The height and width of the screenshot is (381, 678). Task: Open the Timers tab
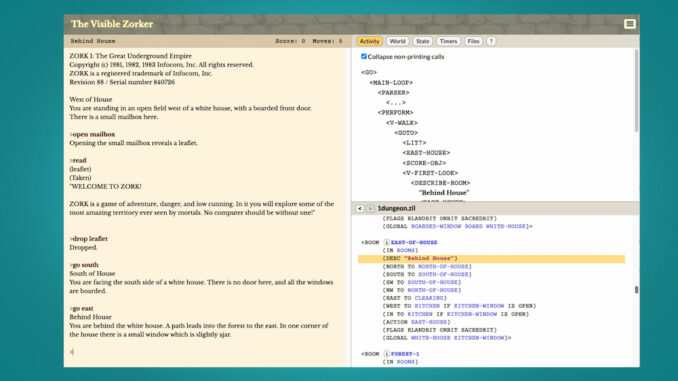click(x=448, y=41)
